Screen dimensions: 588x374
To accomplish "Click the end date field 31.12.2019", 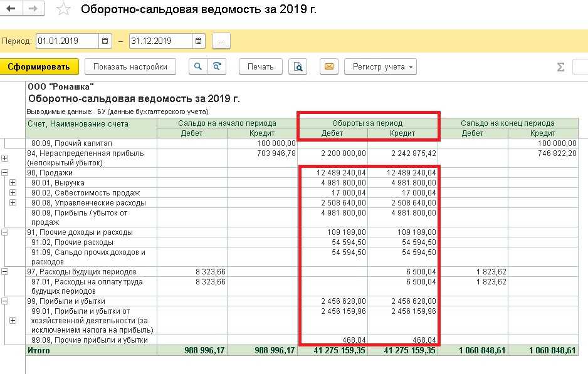I will pos(160,41).
